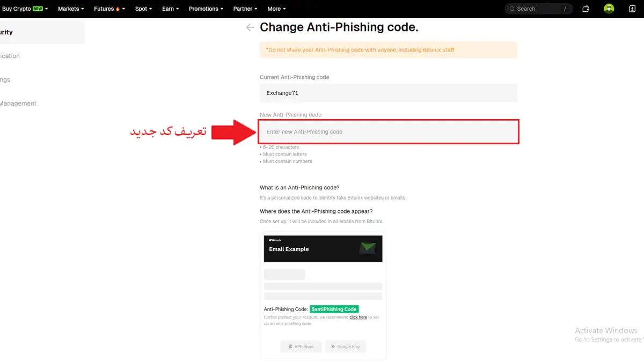644x362 pixels.
Task: Select the Security sidebar item
Action: click(x=42, y=32)
